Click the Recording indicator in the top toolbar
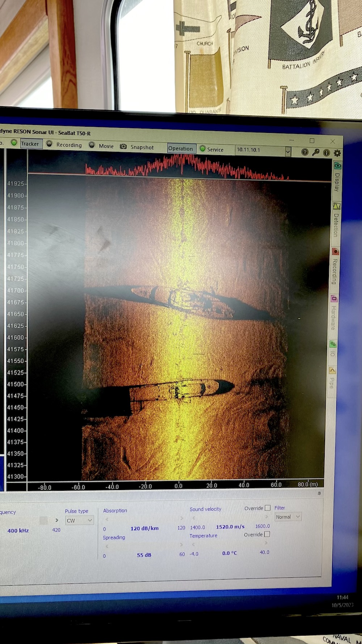 (x=50, y=144)
